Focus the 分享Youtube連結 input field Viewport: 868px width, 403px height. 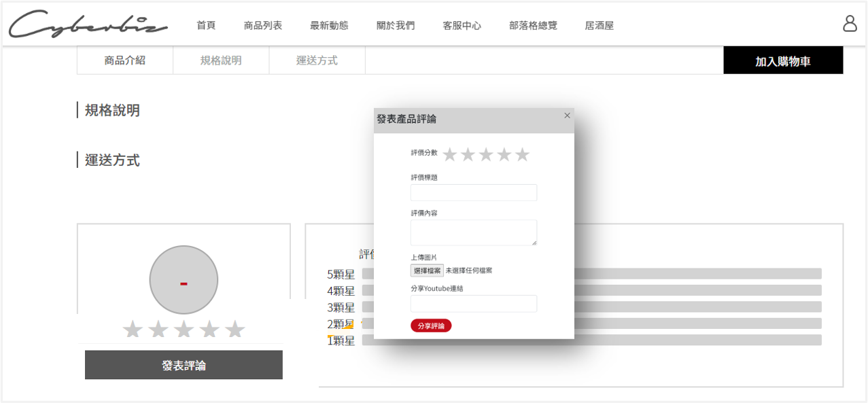click(474, 303)
